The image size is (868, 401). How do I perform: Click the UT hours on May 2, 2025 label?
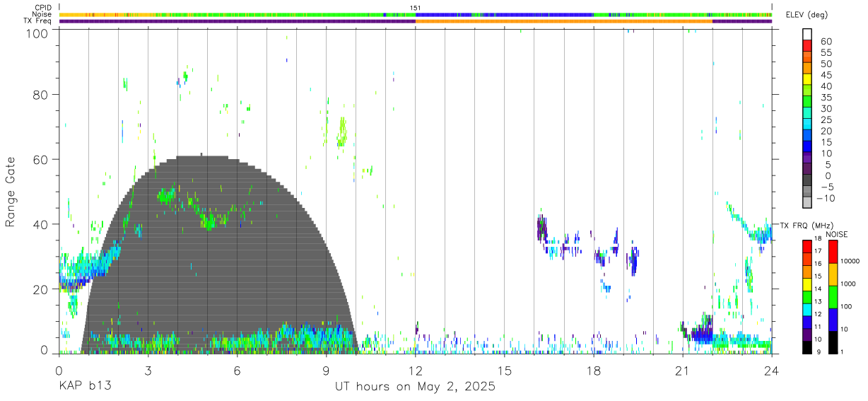(x=415, y=387)
